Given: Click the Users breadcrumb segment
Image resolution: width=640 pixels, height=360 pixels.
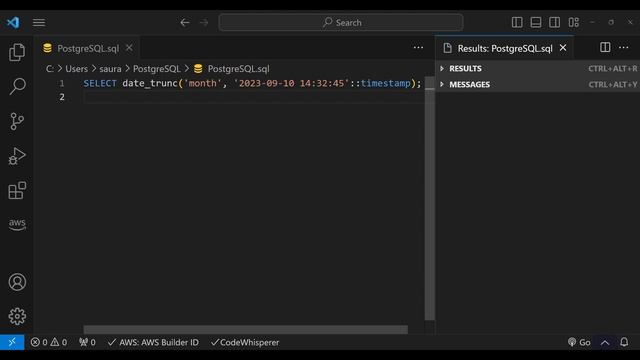Looking at the screenshot, I should pyautogui.click(x=76, y=69).
